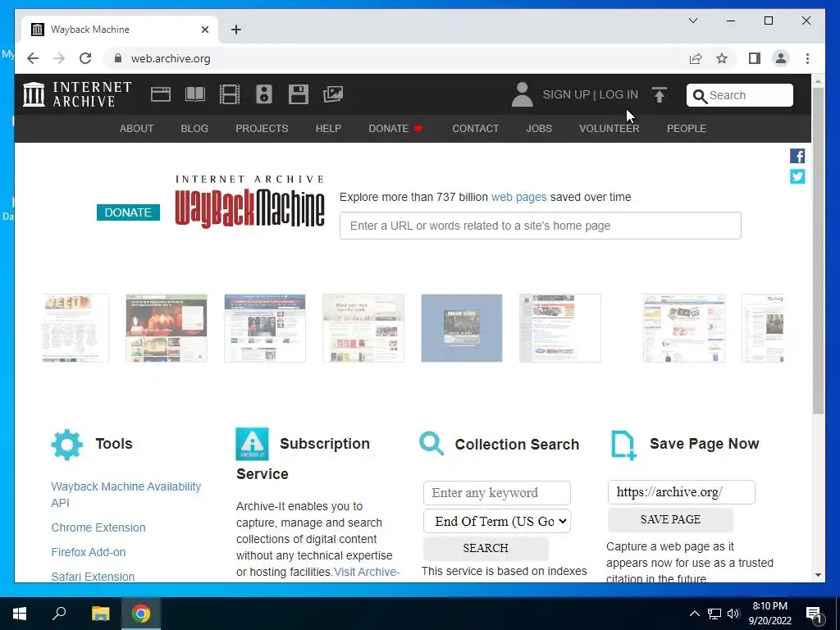This screenshot has width=840, height=630.
Task: Close the Wayback Machine tab
Action: [204, 30]
